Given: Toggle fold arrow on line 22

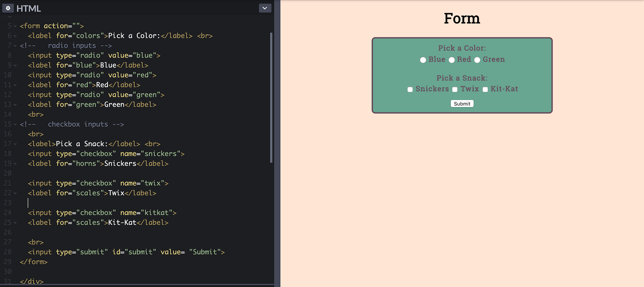Looking at the screenshot, I should point(15,193).
